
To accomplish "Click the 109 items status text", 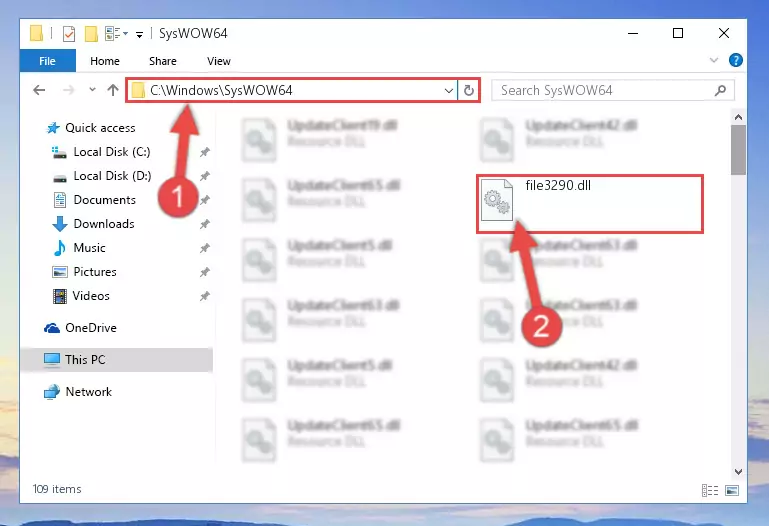I will [x=57, y=489].
